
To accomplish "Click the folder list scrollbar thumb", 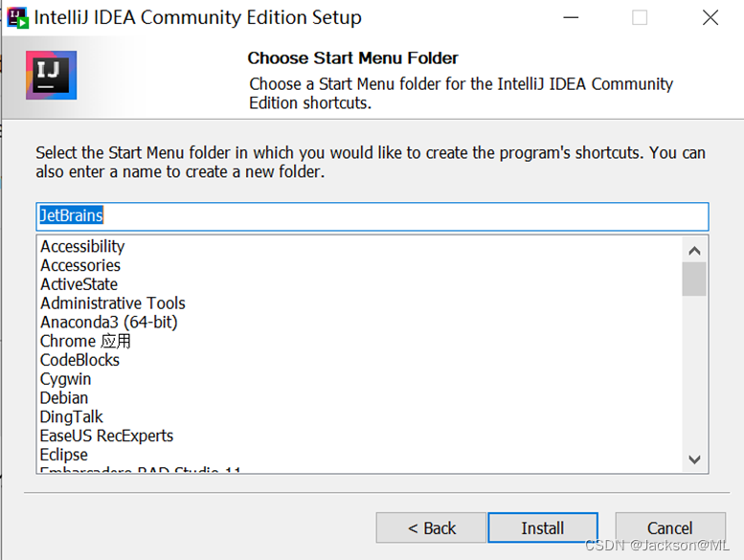I will tap(694, 280).
